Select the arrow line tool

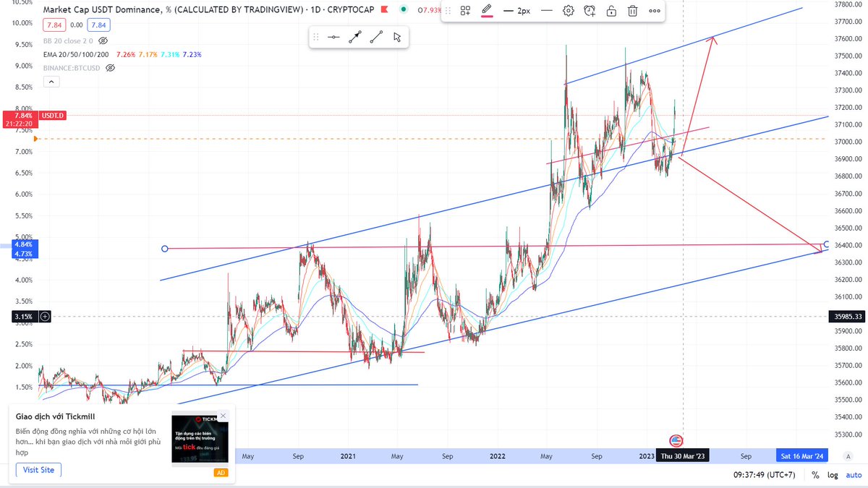point(355,38)
